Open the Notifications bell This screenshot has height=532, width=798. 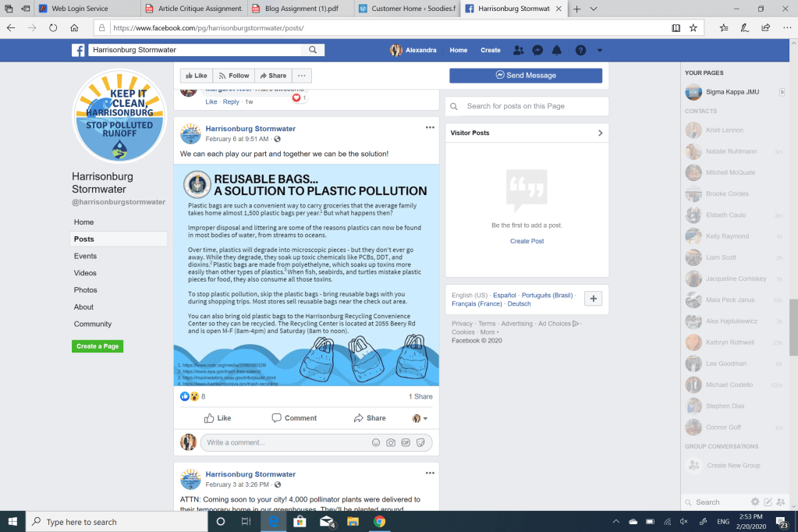pos(557,50)
